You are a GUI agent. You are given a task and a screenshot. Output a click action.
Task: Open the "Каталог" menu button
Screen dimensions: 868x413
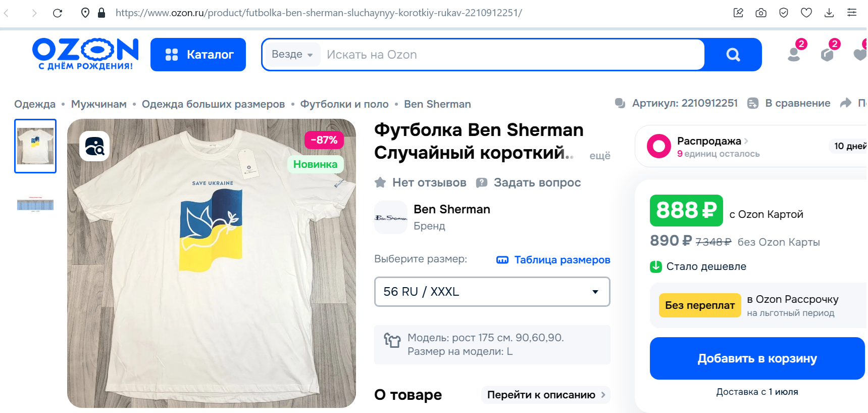198,55
